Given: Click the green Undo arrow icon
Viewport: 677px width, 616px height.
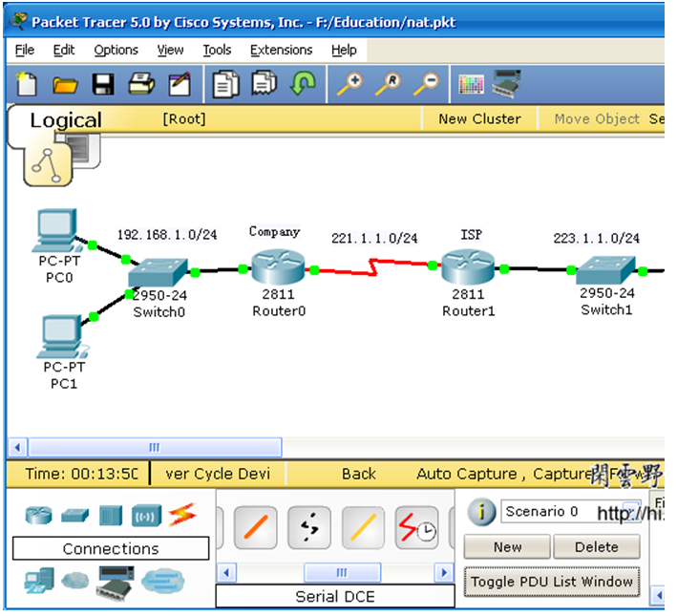Looking at the screenshot, I should tap(303, 83).
